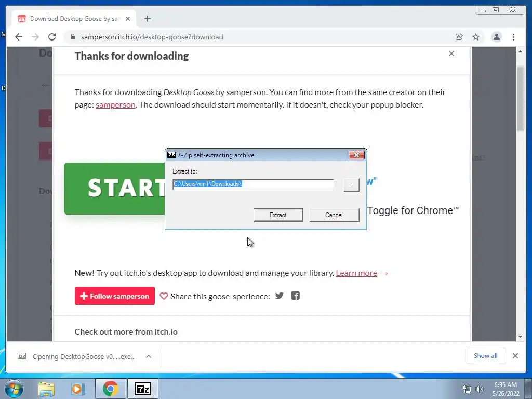Go back using the browser back arrow
The image size is (532, 399).
[19, 37]
